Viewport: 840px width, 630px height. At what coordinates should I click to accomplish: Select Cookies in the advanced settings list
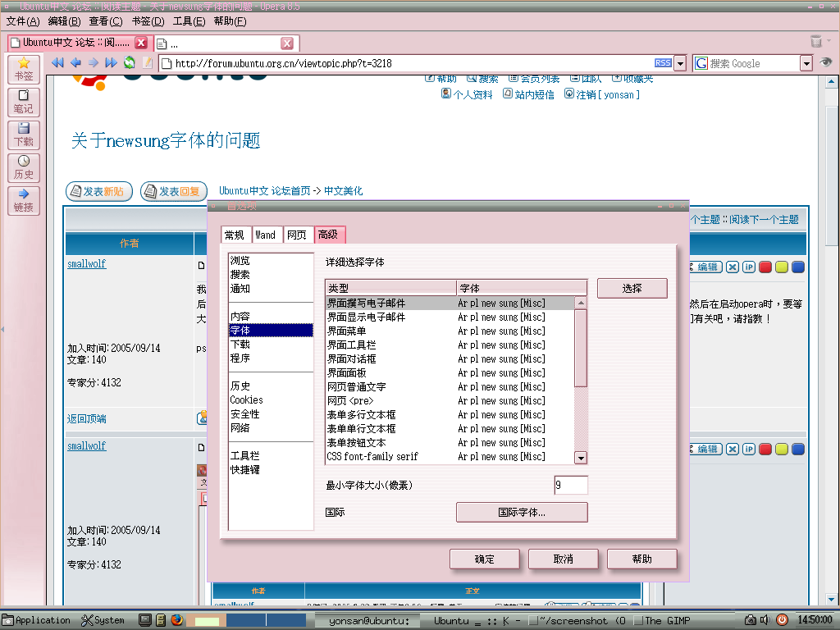coord(271,399)
